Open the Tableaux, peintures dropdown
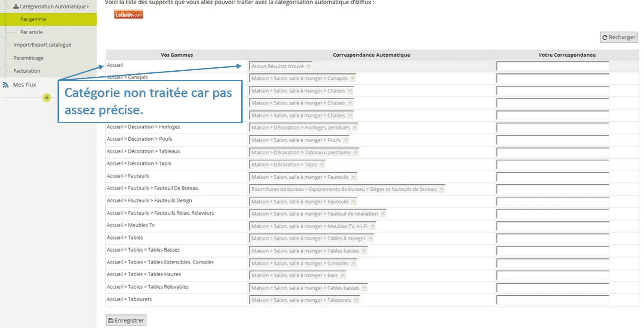The image size is (644, 328). [x=304, y=153]
